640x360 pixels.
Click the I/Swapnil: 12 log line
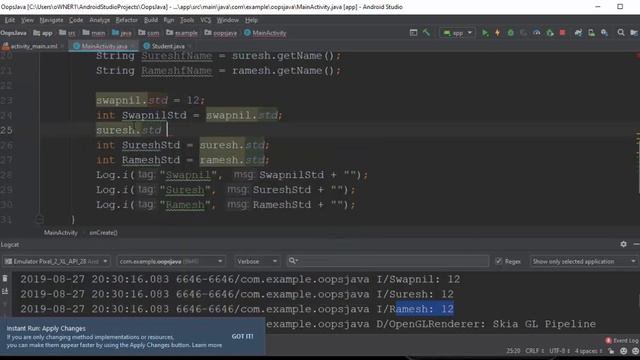240,279
